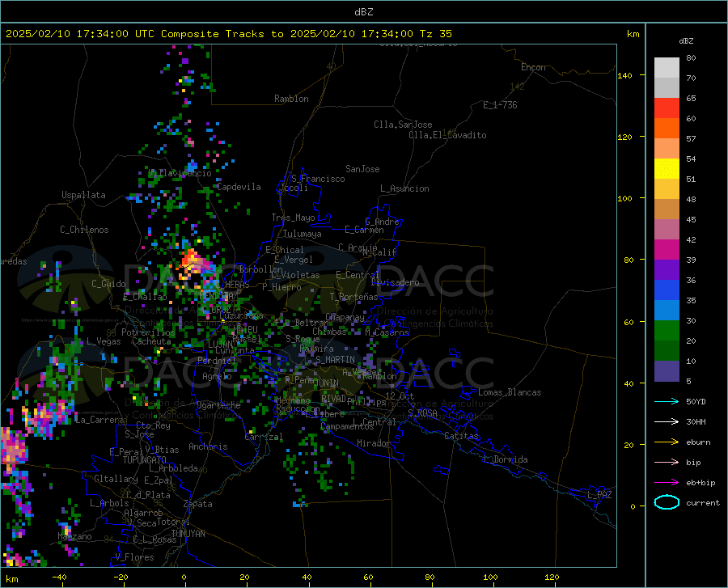Click the 'Tulumaya' map label
Image resolution: width=728 pixels, height=588 pixels.
click(x=302, y=234)
